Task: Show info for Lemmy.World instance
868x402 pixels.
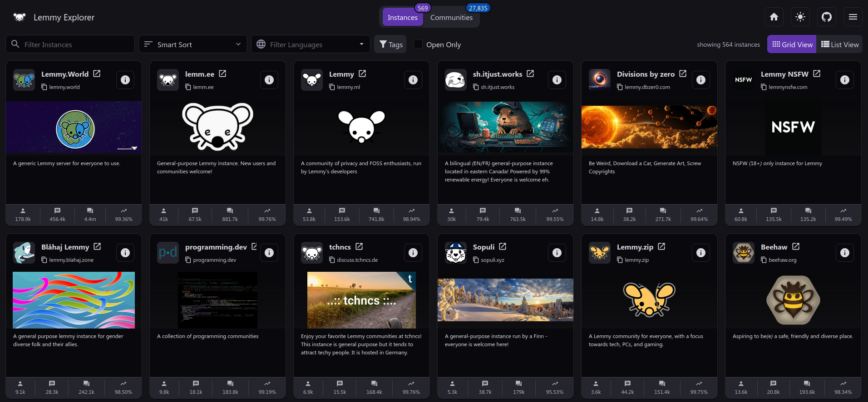Action: (x=125, y=80)
